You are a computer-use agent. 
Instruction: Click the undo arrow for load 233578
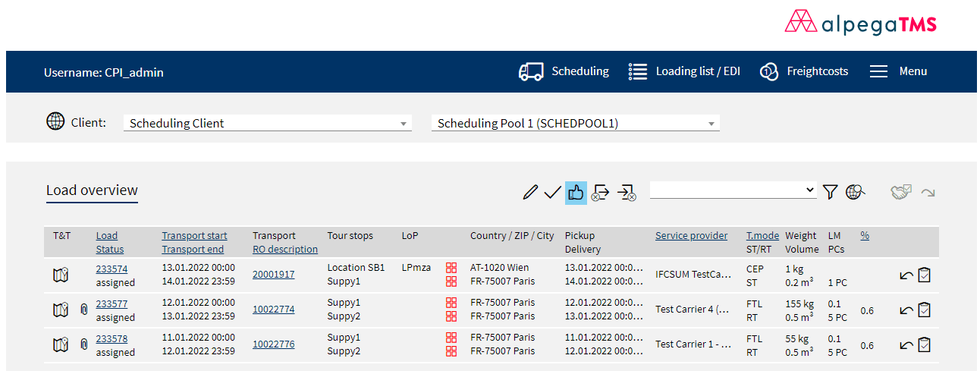[x=906, y=345]
